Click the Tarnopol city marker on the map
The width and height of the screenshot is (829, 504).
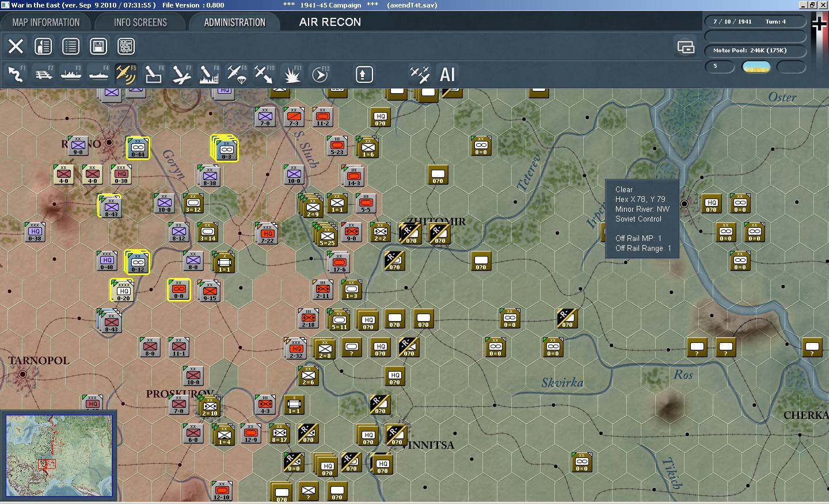tap(23, 374)
